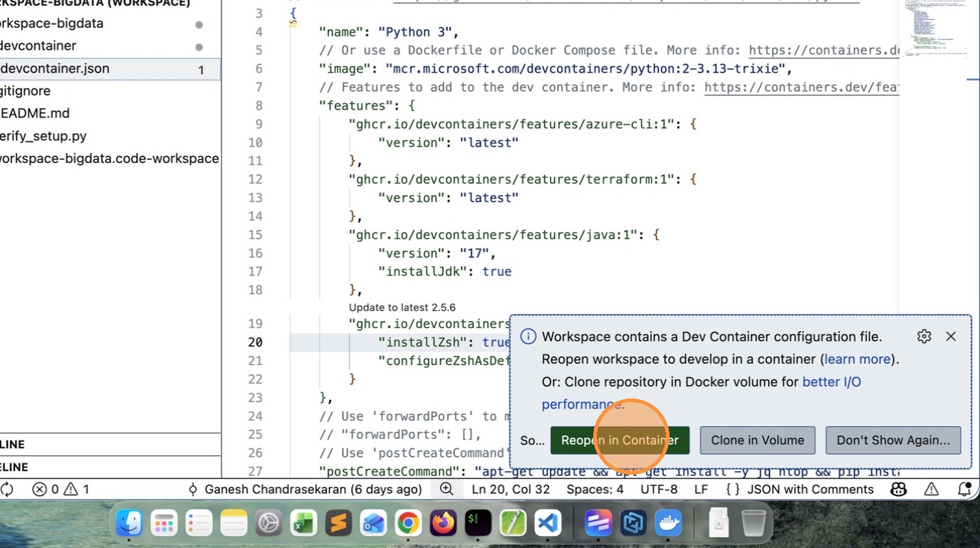The height and width of the screenshot is (548, 980).
Task: Open the containers.dev link on line 5
Action: (824, 50)
